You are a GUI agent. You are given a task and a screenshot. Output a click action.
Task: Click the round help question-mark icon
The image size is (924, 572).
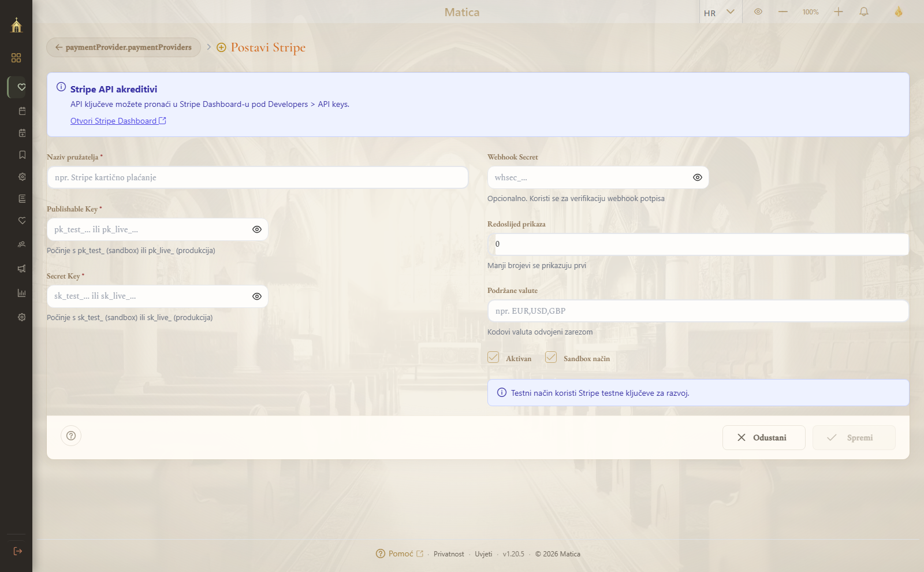71,436
